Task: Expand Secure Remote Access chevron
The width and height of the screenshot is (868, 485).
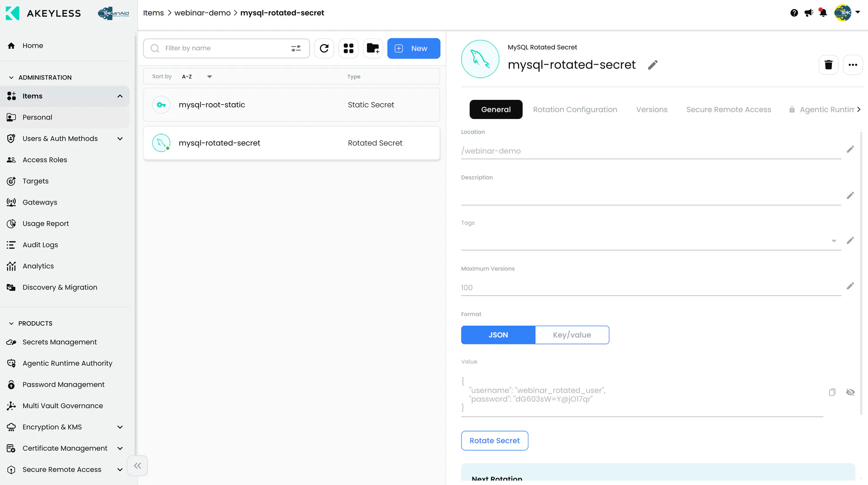Action: point(120,470)
